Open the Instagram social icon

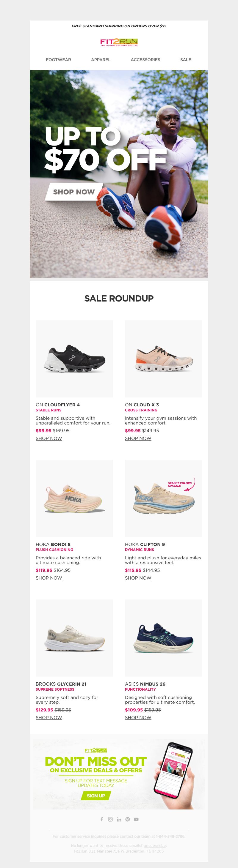[110, 819]
